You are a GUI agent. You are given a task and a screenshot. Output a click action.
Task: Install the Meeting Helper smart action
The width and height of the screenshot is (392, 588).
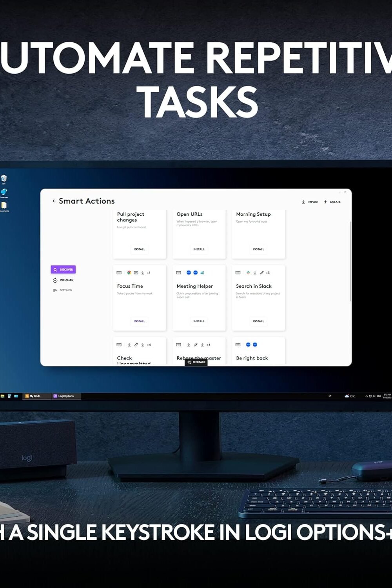click(x=199, y=321)
